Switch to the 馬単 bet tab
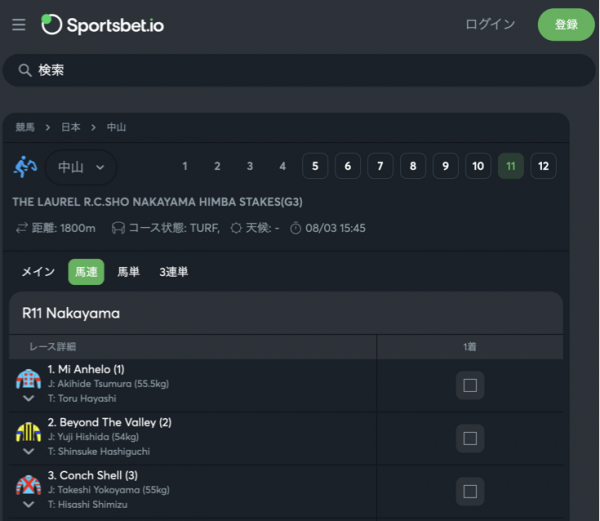600x521 pixels. tap(128, 272)
